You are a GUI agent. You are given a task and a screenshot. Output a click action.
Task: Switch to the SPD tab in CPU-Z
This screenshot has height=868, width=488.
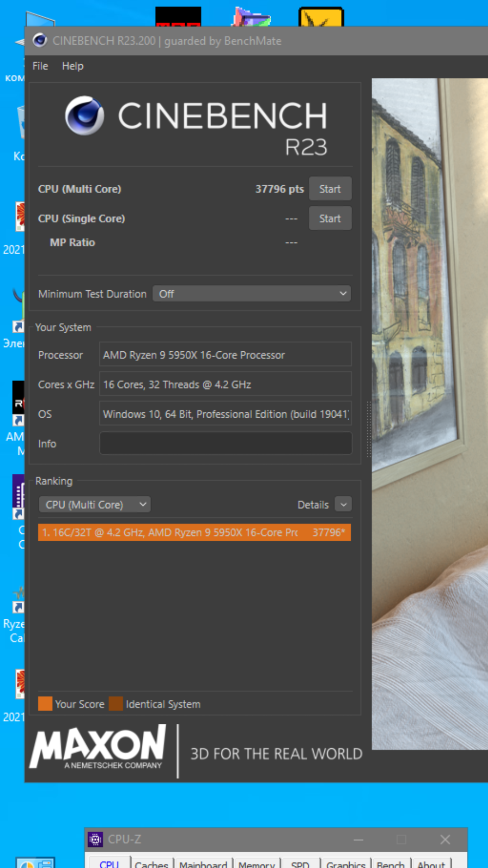point(300,864)
